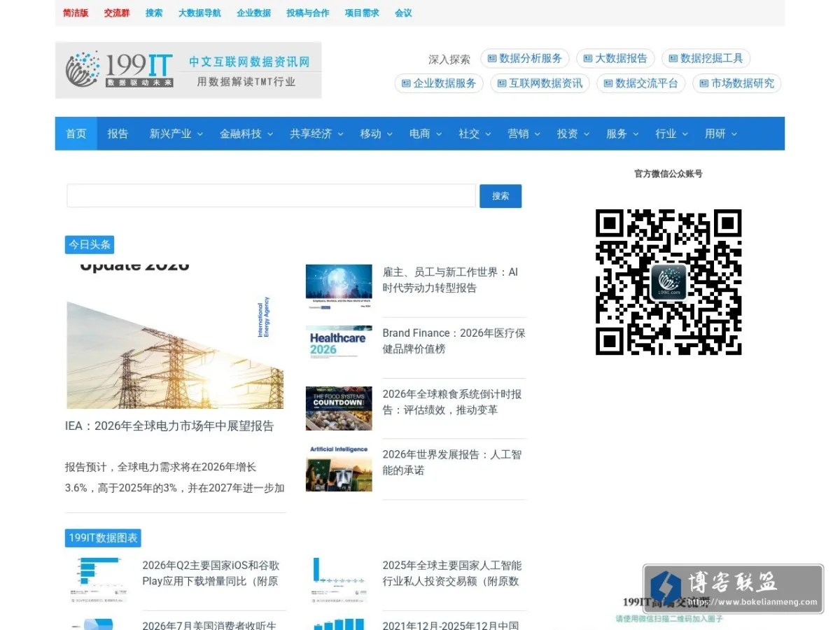Viewport: 840px width, 630px height.
Task: Expand the 投资 dropdown menu
Action: pyautogui.click(x=573, y=134)
